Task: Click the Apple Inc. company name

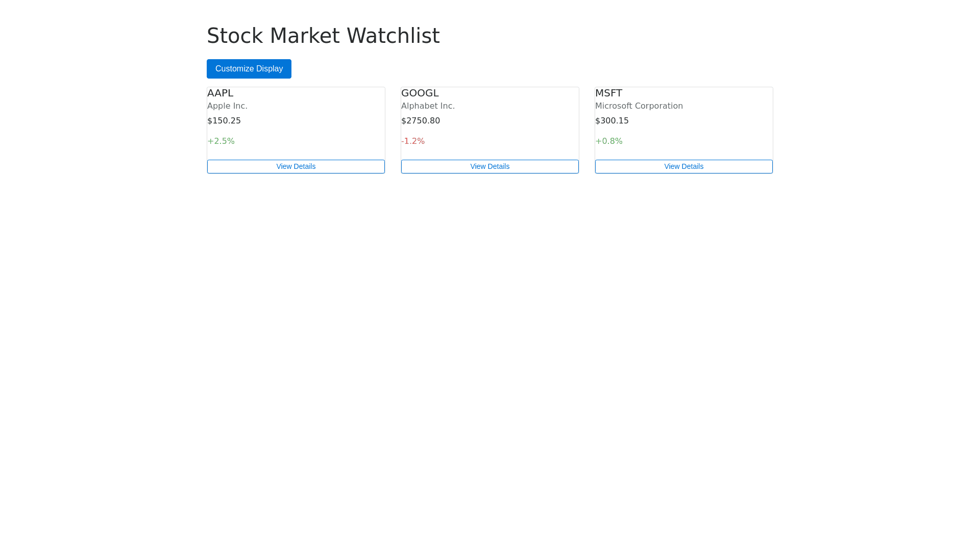Action: pos(227,106)
